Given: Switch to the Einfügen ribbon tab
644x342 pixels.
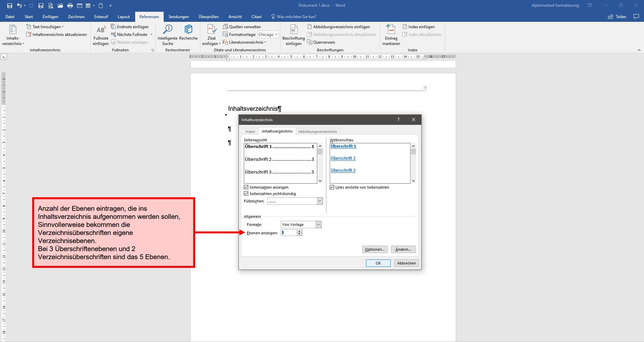Looking at the screenshot, I should 51,16.
